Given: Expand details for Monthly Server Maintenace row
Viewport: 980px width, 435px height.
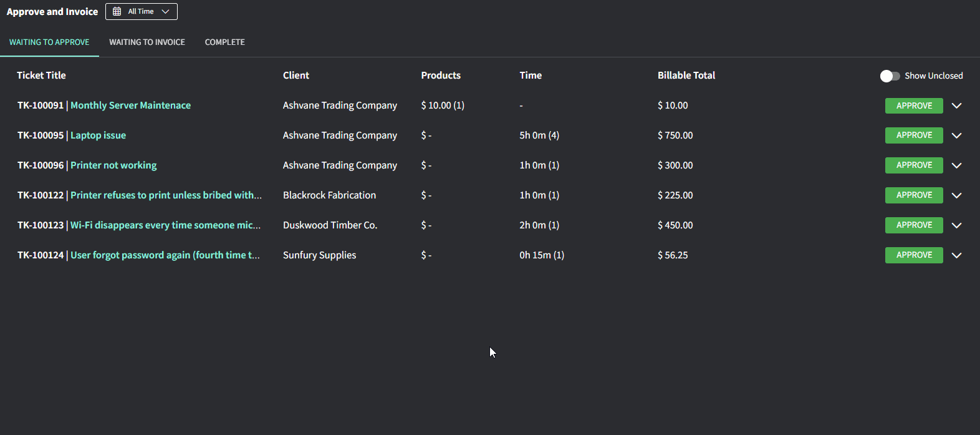Looking at the screenshot, I should tap(957, 105).
